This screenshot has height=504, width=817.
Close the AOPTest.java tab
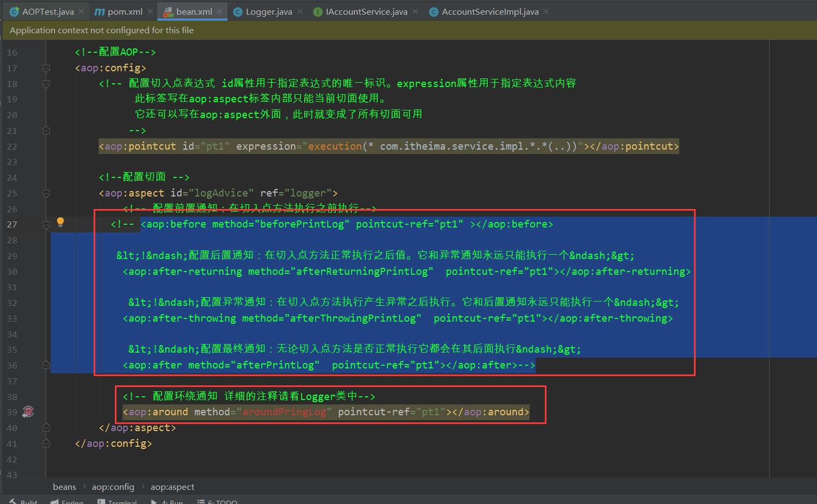coord(81,11)
